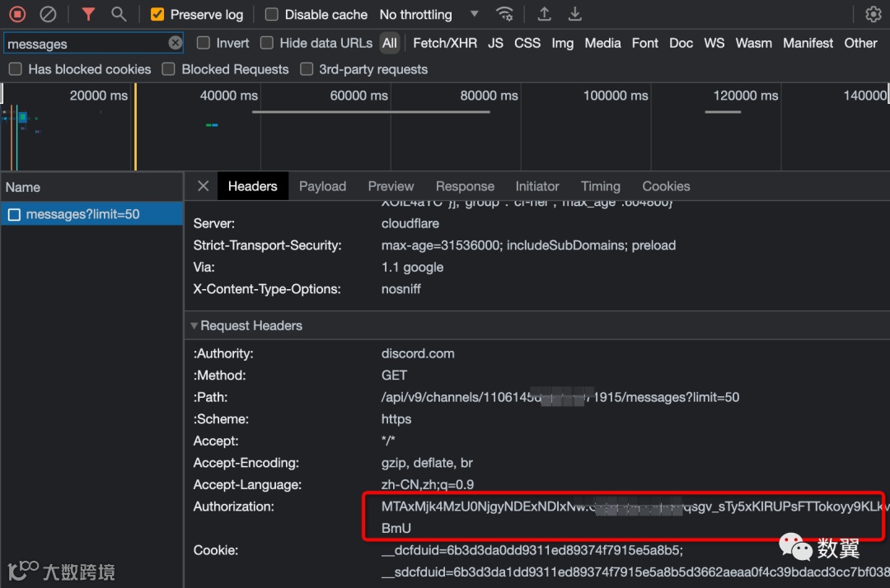
Task: Close the request details pane
Action: pos(204,185)
